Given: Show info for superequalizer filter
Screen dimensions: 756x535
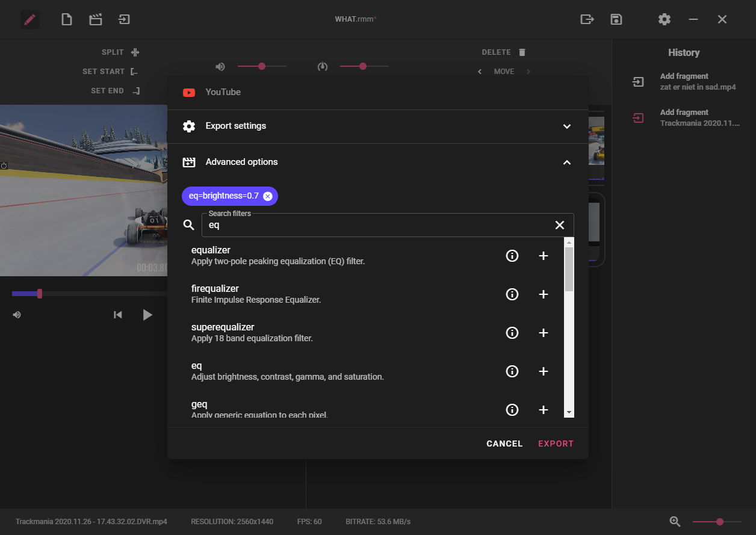Looking at the screenshot, I should click(x=512, y=333).
